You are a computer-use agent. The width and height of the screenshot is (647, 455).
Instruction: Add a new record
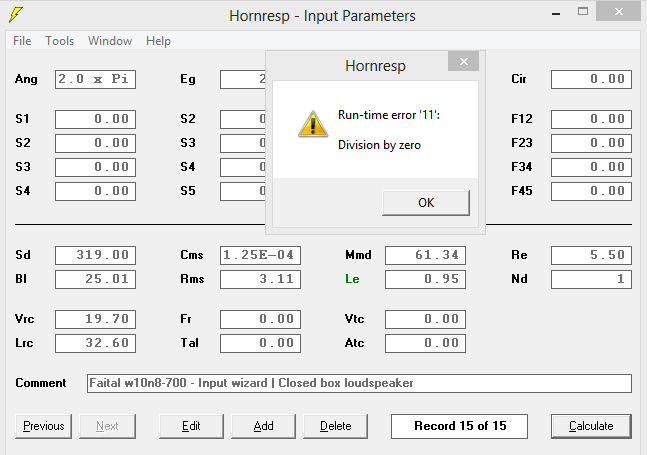[263, 426]
